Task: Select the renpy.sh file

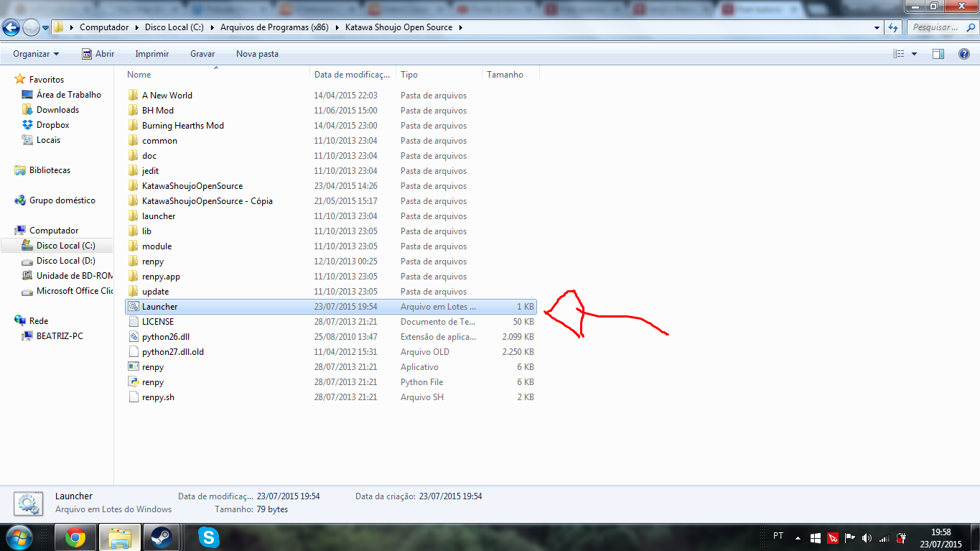Action: click(x=158, y=397)
